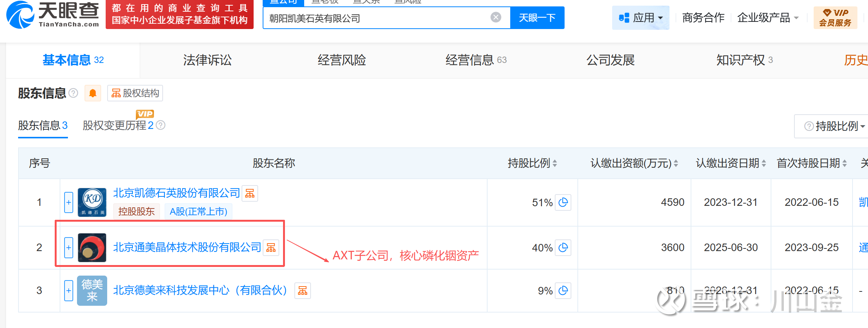Viewport: 868px width, 328px height.
Task: Click the 天眼一下 search button
Action: pos(537,18)
